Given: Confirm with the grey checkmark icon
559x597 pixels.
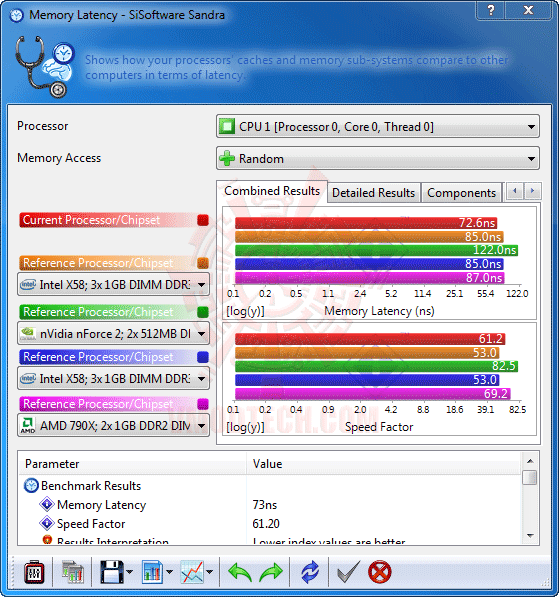Looking at the screenshot, I should [348, 572].
